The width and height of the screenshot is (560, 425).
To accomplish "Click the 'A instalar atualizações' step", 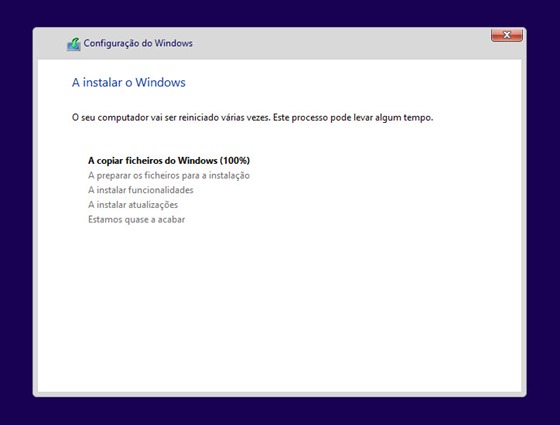I will tap(133, 205).
